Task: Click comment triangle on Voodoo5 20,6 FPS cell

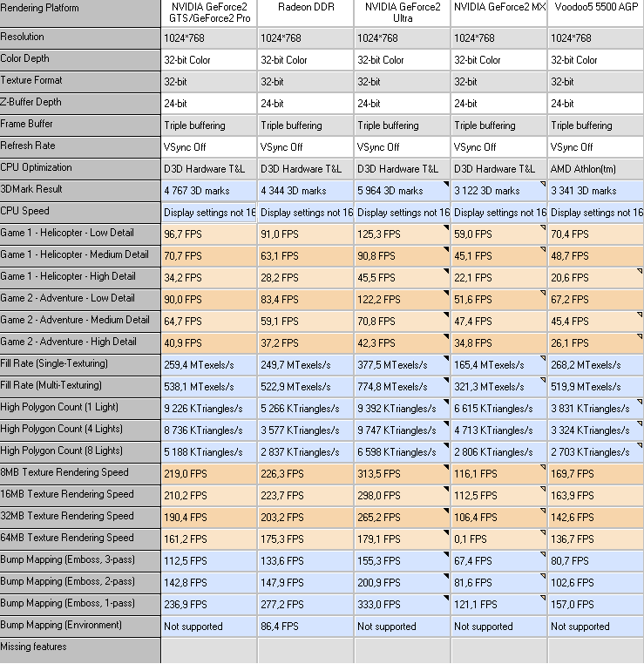Action: (640, 271)
